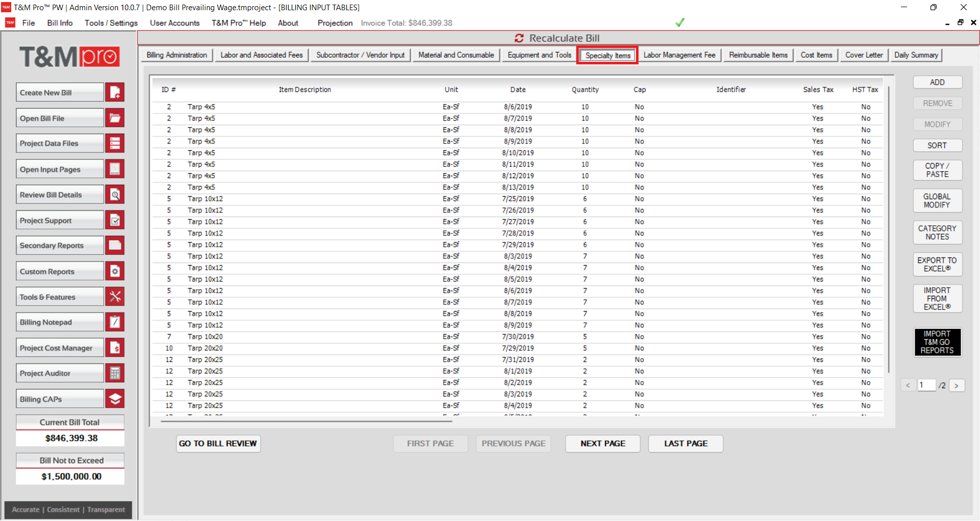Image resolution: width=980 pixels, height=521 pixels.
Task: Open the About menu
Action: pos(288,23)
